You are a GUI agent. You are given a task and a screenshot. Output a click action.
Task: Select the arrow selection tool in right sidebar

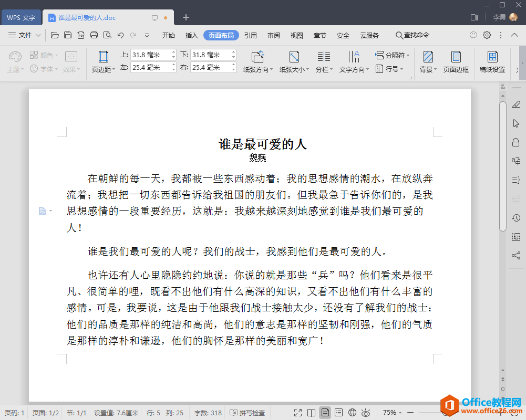click(x=516, y=123)
